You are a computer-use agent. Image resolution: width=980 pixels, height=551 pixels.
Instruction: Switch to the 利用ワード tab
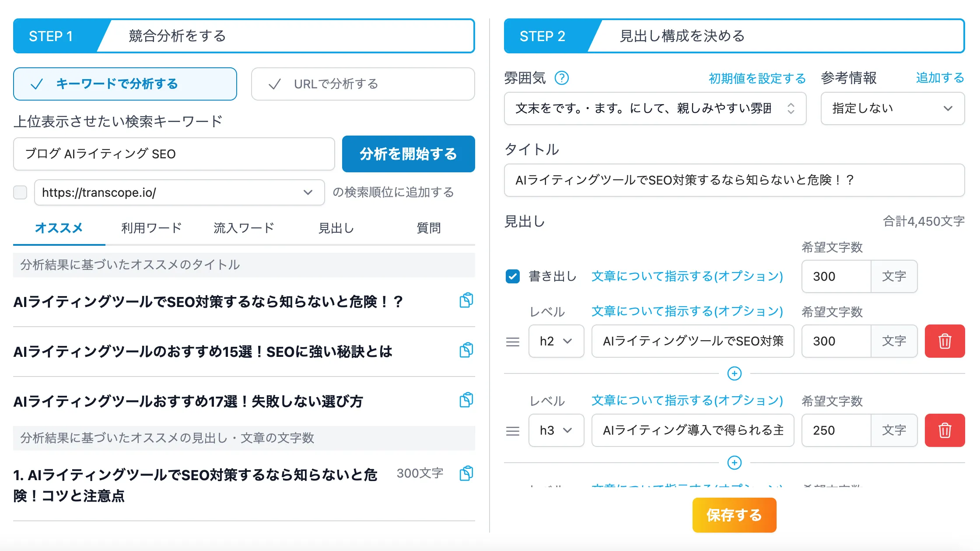click(151, 228)
